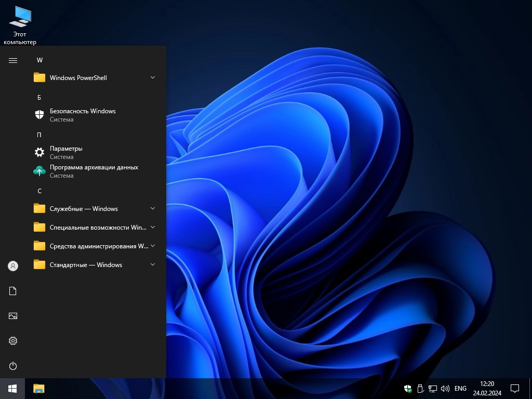Open the user account icon in Start sidebar

click(x=13, y=266)
